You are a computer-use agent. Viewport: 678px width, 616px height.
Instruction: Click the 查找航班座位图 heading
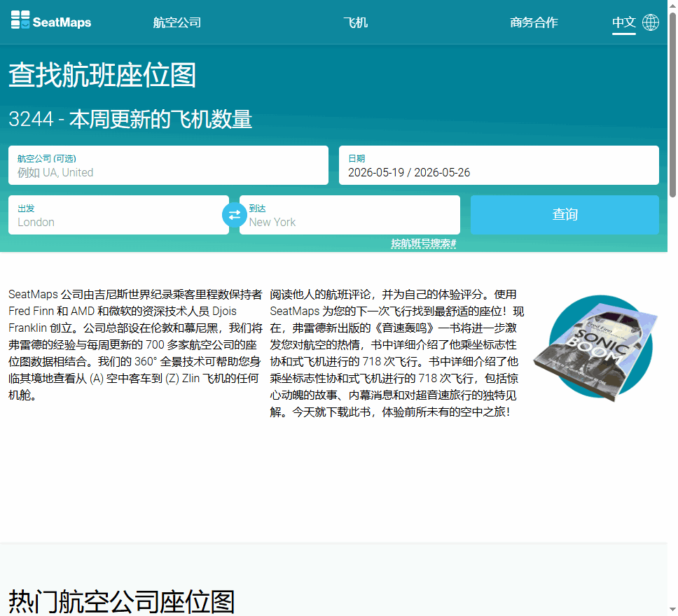click(x=102, y=75)
